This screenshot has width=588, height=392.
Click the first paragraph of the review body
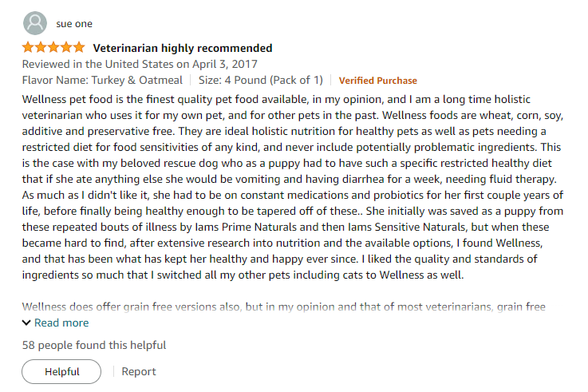coord(293,187)
